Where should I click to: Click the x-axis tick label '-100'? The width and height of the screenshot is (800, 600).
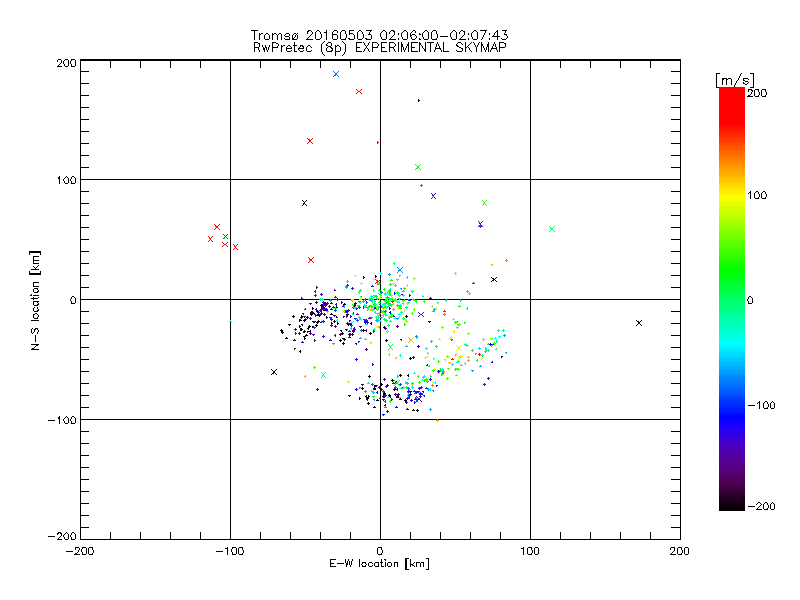click(230, 552)
